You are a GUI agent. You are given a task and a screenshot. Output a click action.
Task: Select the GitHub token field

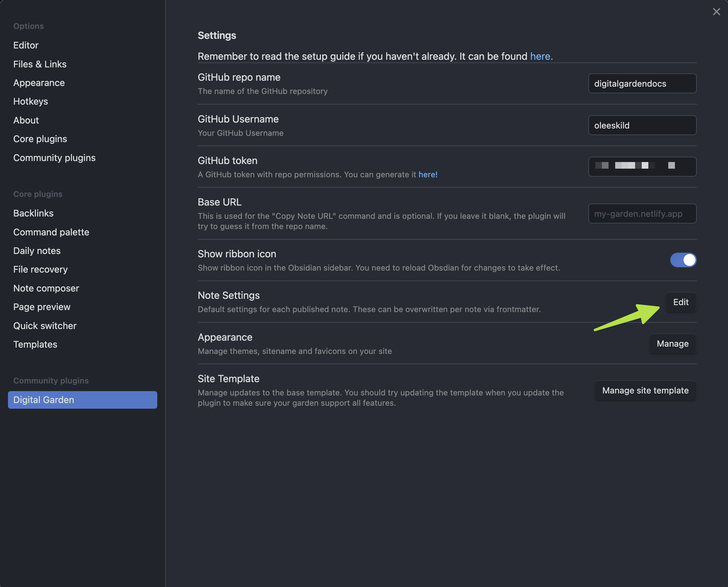tap(642, 167)
